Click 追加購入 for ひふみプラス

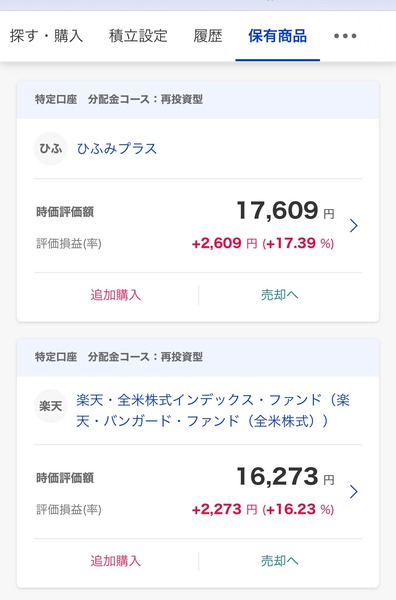(x=116, y=295)
